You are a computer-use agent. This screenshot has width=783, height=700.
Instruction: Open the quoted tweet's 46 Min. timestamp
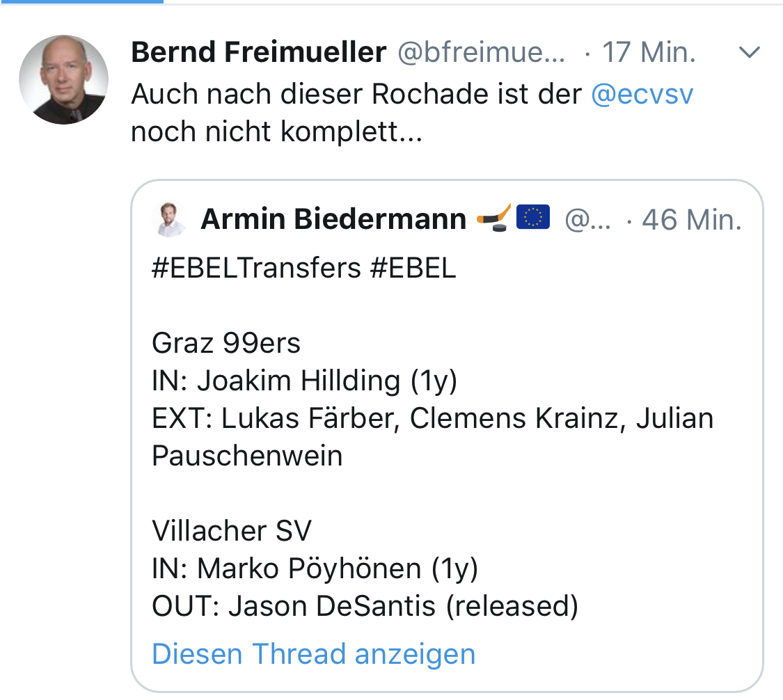(692, 221)
